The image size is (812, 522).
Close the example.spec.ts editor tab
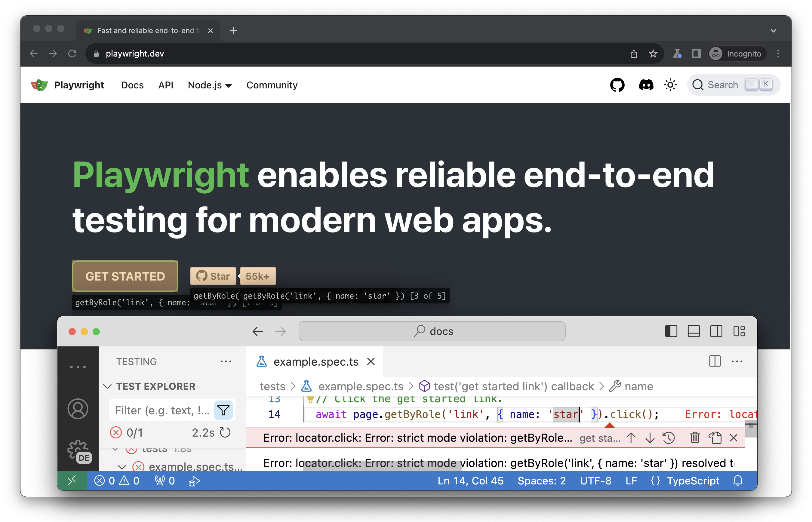pos(371,361)
